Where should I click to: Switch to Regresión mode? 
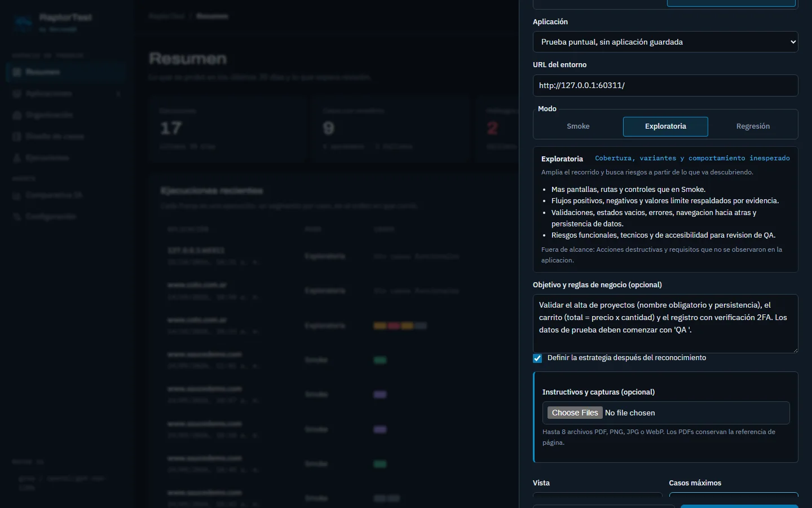(x=753, y=126)
